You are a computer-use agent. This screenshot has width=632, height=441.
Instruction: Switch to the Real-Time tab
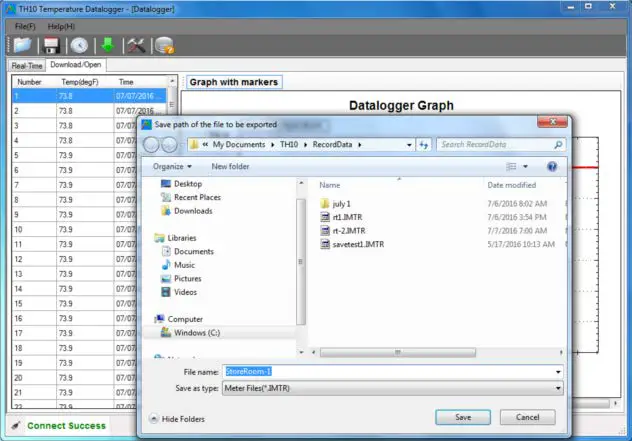tap(27, 65)
